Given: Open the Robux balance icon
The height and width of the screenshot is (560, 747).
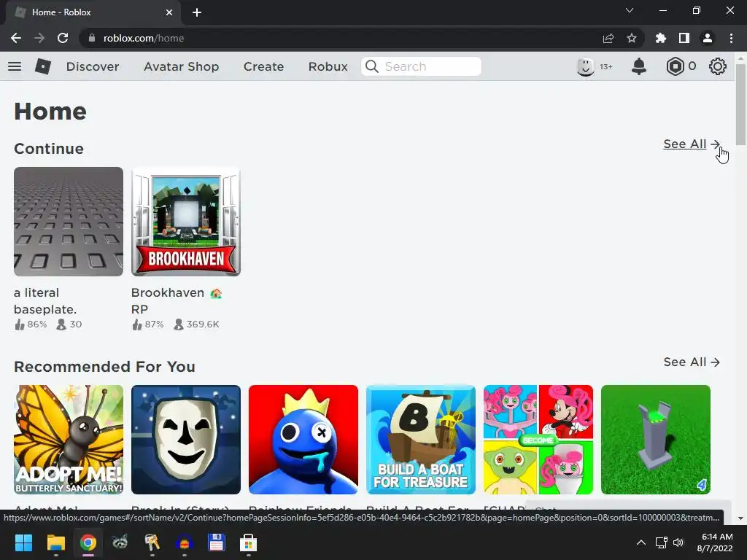Looking at the screenshot, I should [x=675, y=66].
